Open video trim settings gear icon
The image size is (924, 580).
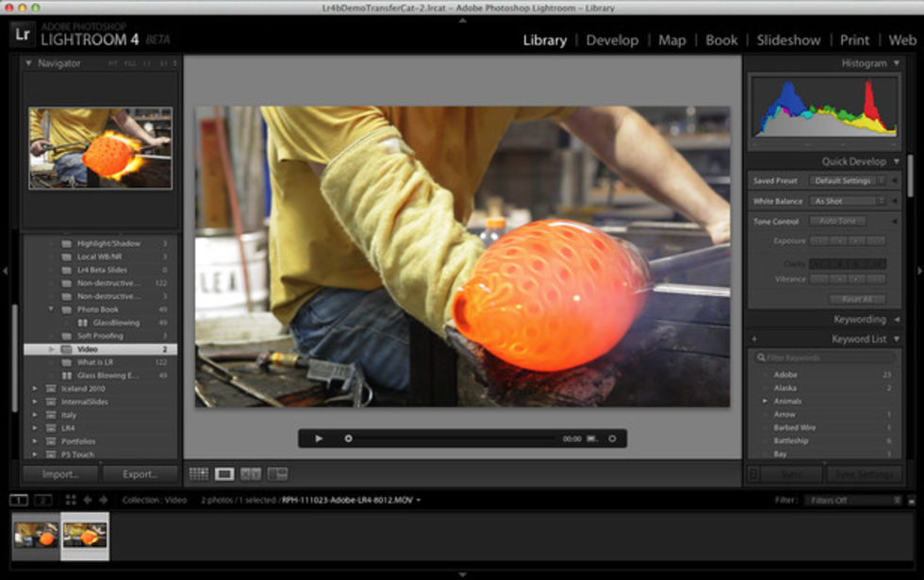point(612,439)
